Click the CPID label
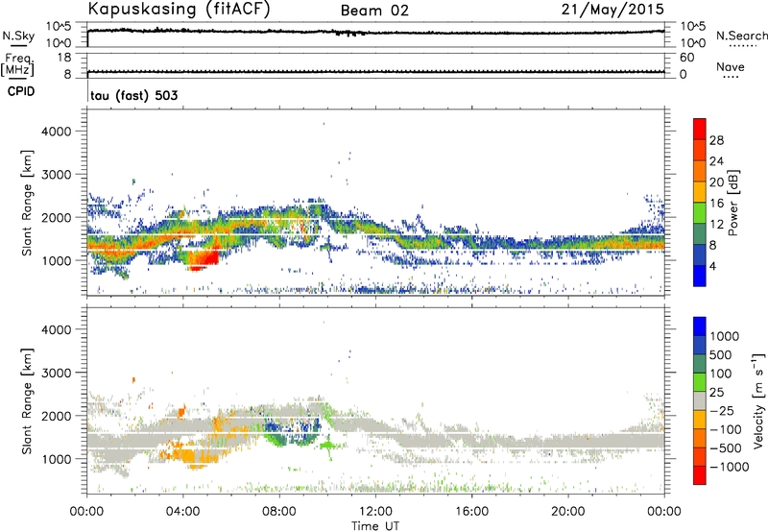This screenshot has width=768, height=532. coord(21,91)
